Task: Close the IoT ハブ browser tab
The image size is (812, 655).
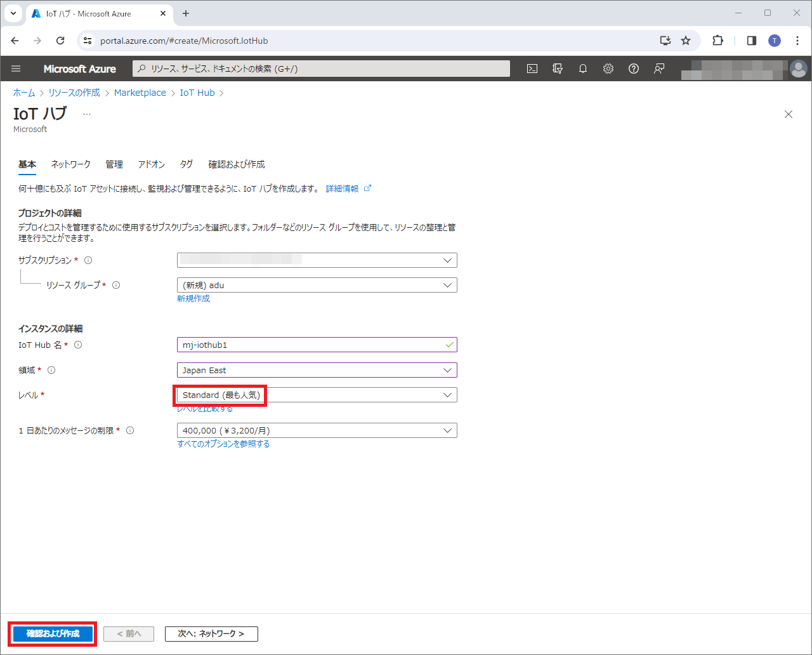Action: [163, 13]
